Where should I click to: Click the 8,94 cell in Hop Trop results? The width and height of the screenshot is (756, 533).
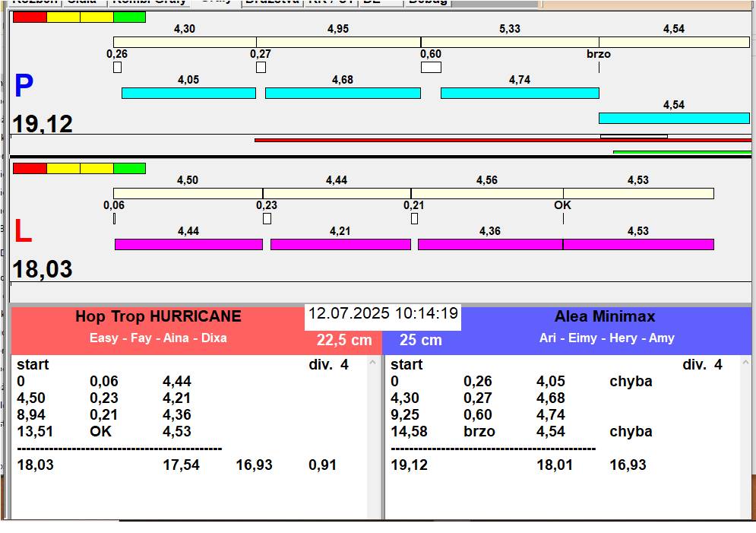pyautogui.click(x=31, y=415)
